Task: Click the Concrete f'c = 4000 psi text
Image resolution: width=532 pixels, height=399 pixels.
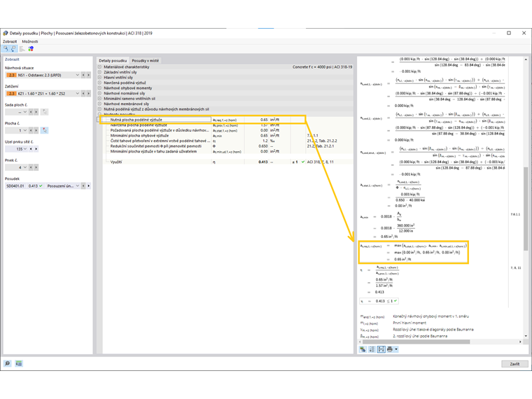Action: click(322, 66)
